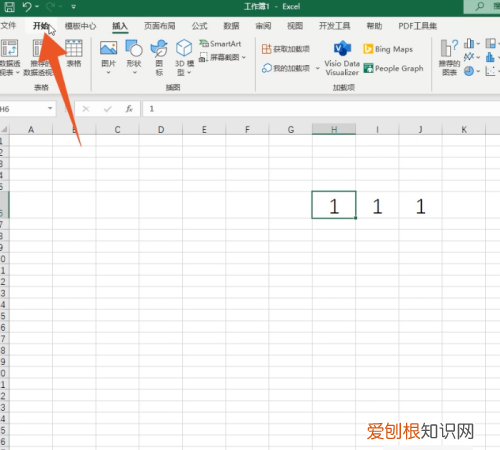Expand the 我的加载项 dropdown arrow
Viewport: 500px width, 450px height.
318,68
